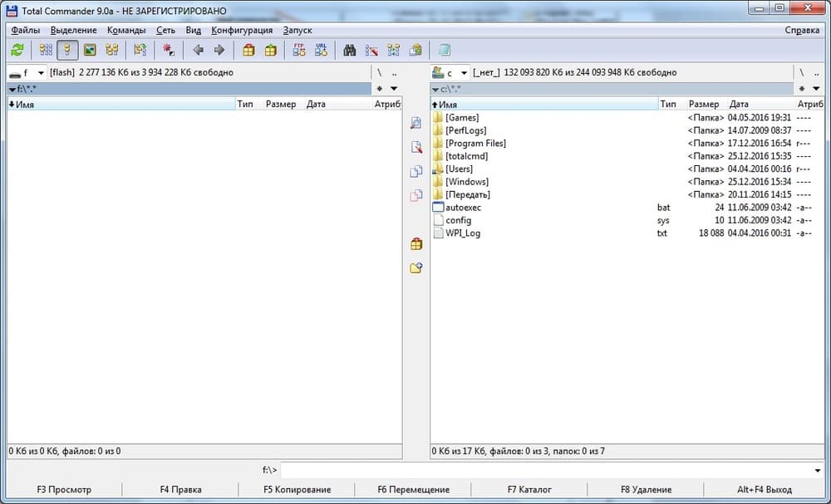Viewport: 831px width, 504px height.
Task: Open the Команды menu
Action: tap(126, 30)
